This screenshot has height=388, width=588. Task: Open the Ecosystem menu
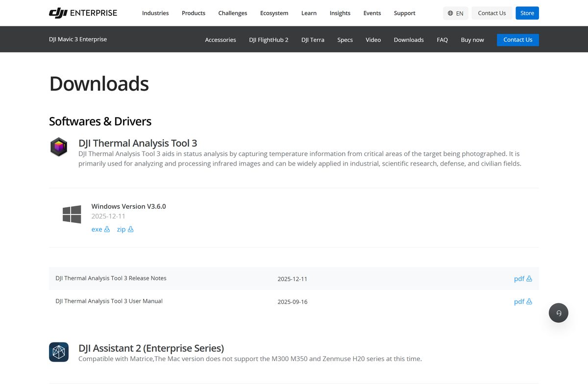click(274, 13)
